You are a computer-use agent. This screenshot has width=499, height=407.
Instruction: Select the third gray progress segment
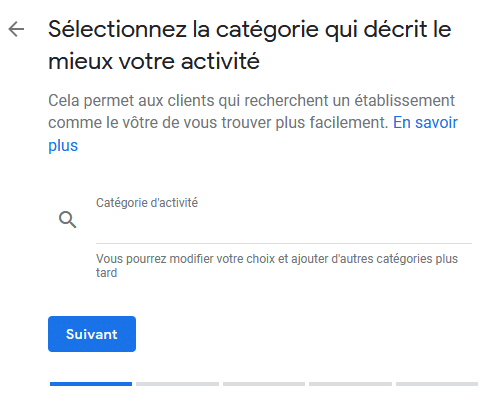[264, 384]
